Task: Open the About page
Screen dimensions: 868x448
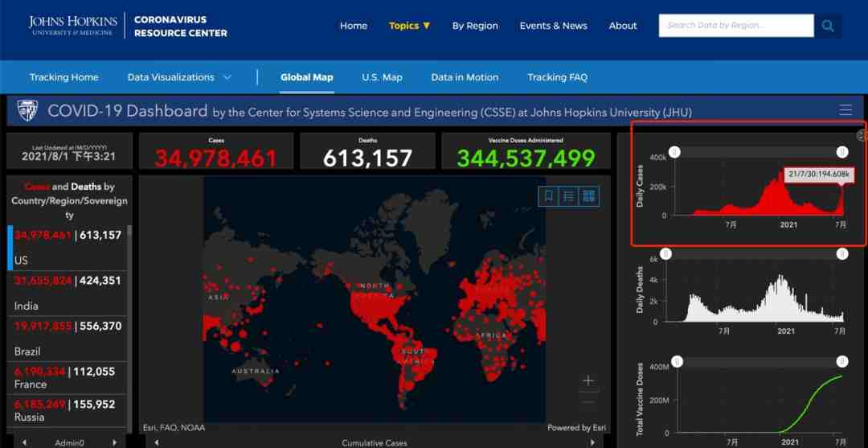Action: pyautogui.click(x=623, y=26)
